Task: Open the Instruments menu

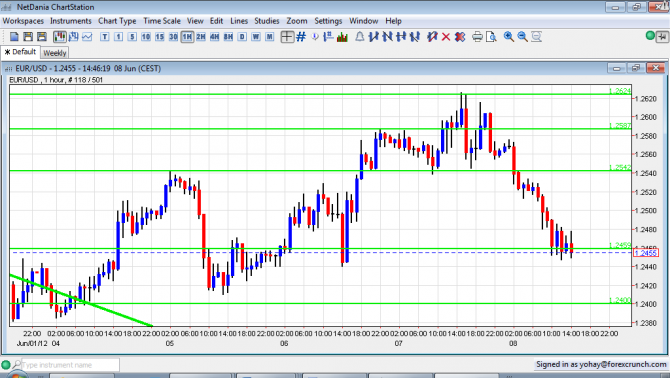Action: pyautogui.click(x=71, y=21)
